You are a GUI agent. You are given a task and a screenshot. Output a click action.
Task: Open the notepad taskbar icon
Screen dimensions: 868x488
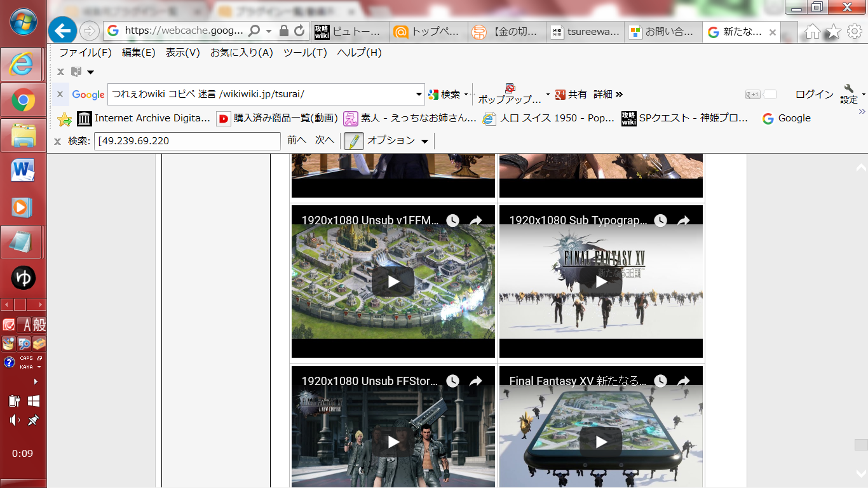pyautogui.click(x=23, y=242)
